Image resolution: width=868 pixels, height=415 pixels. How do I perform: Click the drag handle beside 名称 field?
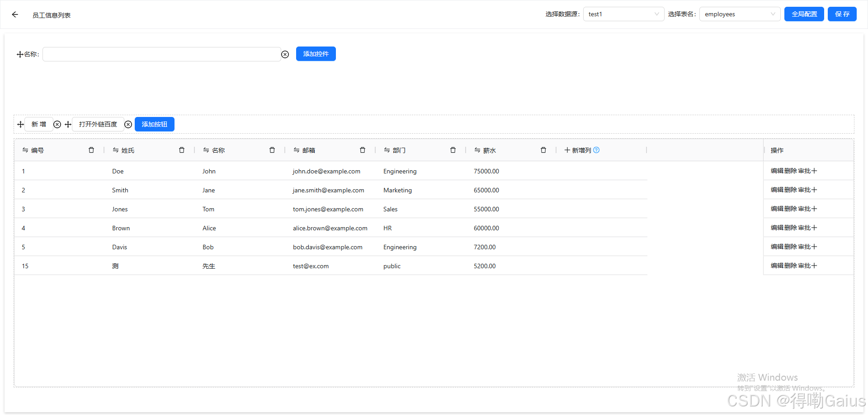[19, 54]
